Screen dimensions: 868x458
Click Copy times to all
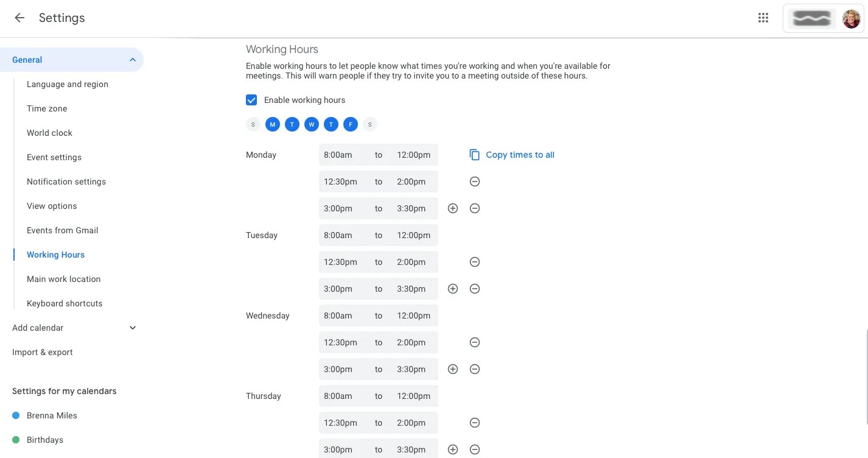(x=512, y=155)
